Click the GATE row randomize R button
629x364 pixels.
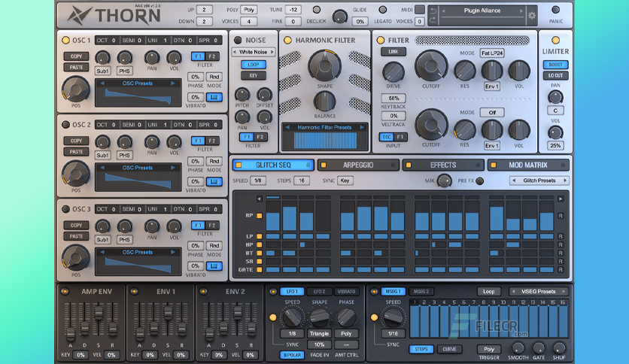click(x=561, y=270)
